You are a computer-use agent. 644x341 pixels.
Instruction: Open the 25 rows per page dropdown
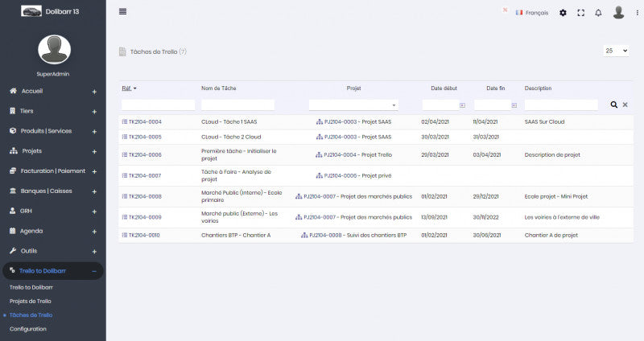click(x=615, y=51)
